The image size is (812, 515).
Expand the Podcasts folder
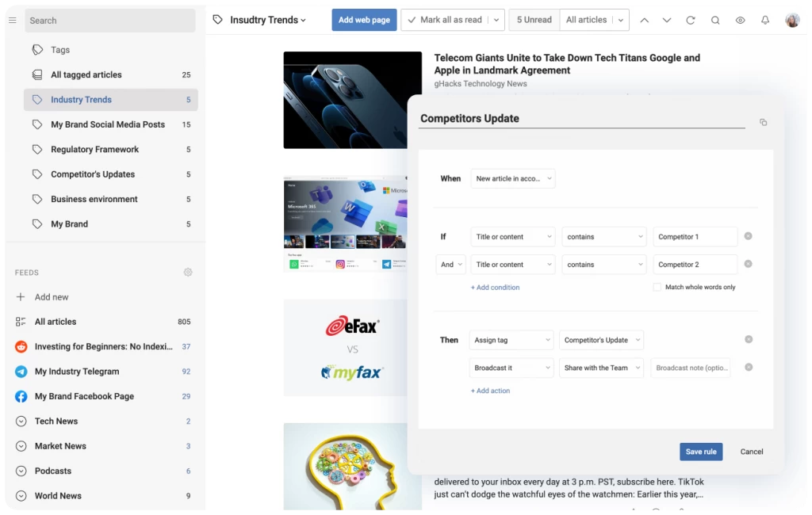pos(21,471)
